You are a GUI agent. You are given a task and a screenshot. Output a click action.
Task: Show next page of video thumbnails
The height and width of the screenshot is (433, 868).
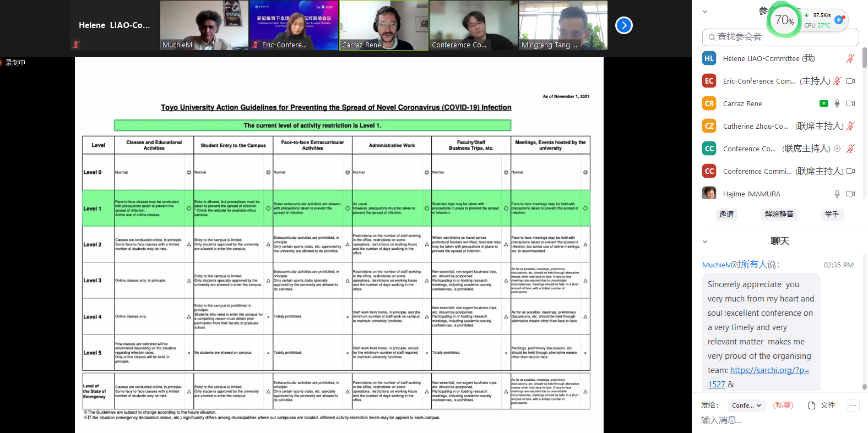(x=623, y=25)
